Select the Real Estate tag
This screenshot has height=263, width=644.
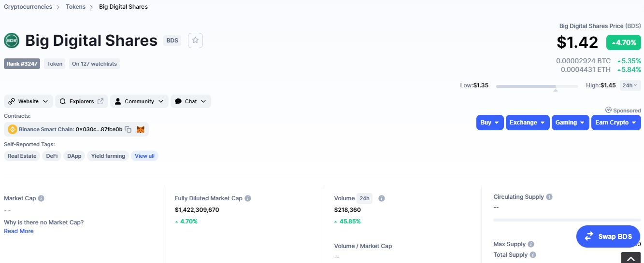pyautogui.click(x=22, y=156)
